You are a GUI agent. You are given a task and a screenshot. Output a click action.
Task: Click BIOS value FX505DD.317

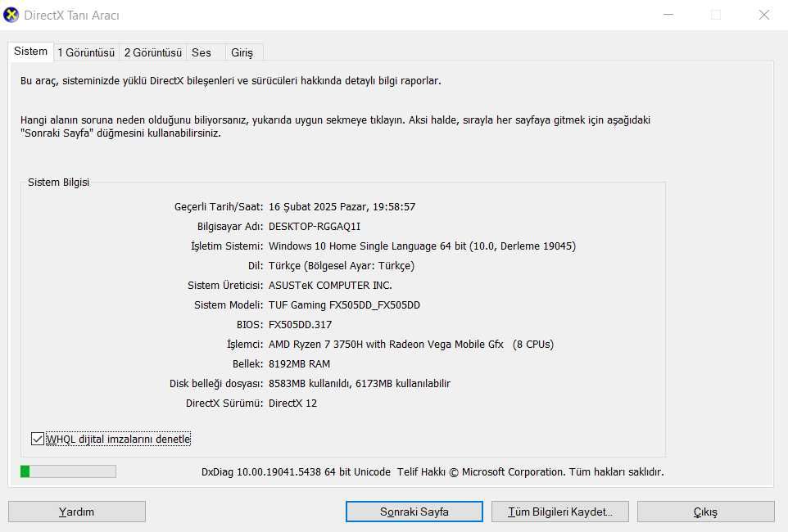coord(300,324)
